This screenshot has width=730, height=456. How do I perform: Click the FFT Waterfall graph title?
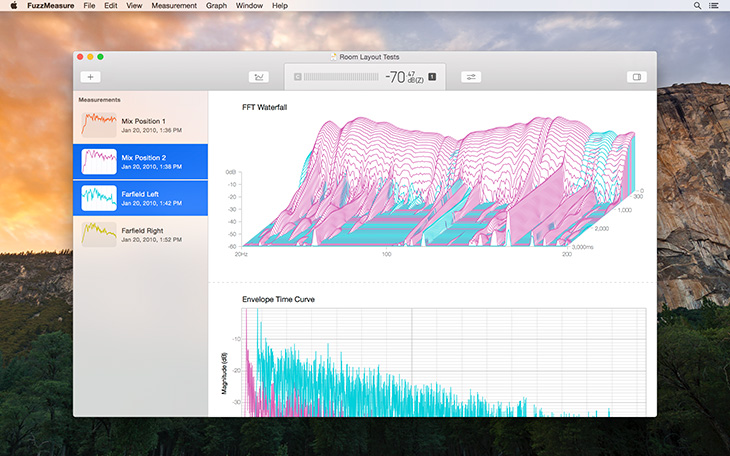(x=265, y=107)
